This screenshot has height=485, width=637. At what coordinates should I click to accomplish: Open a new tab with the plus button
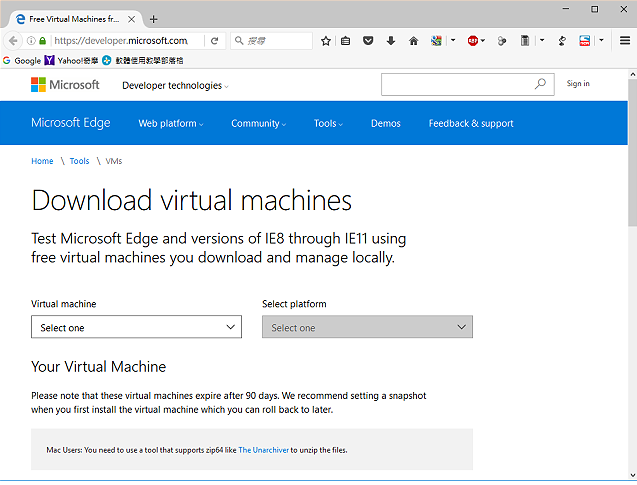154,19
